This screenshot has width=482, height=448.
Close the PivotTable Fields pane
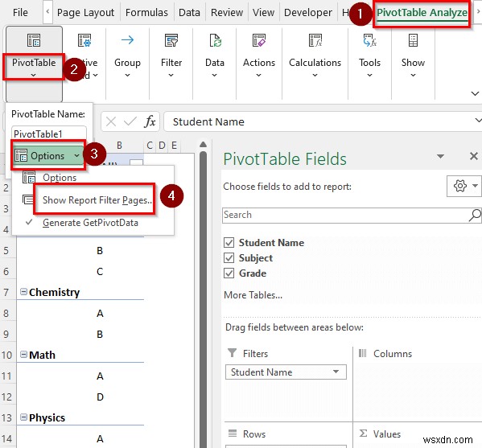(474, 156)
